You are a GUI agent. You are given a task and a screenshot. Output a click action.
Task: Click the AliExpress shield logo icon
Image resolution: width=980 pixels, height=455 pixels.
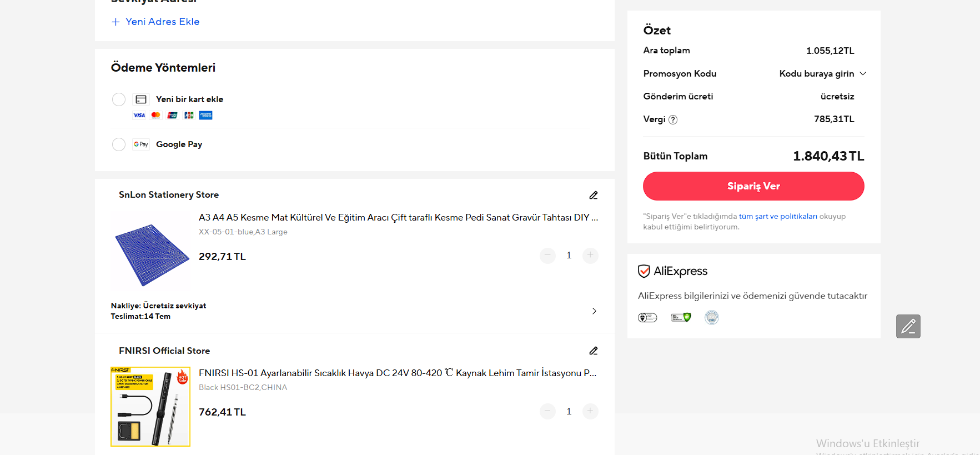click(x=644, y=271)
